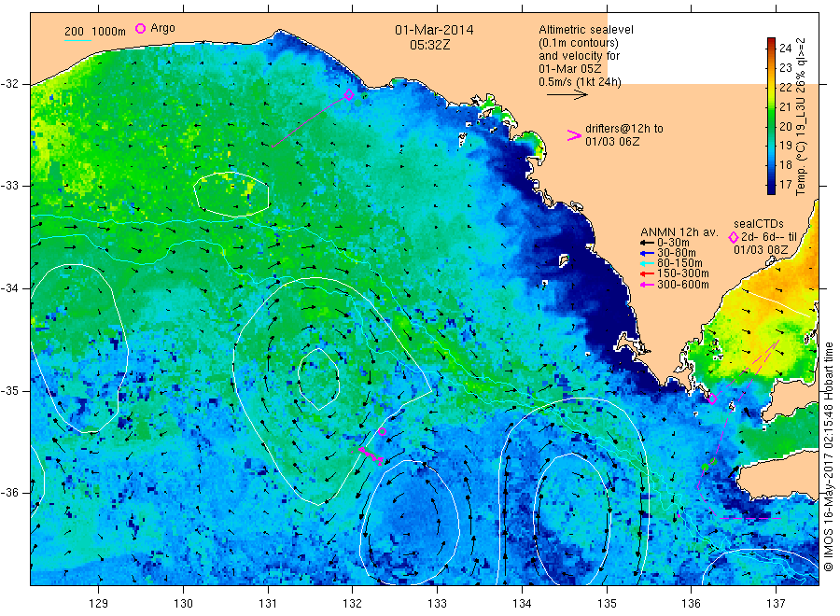The height and width of the screenshot is (616, 840).
Task: Click the dark red 24°C end of colorbar
Action: pos(772,42)
